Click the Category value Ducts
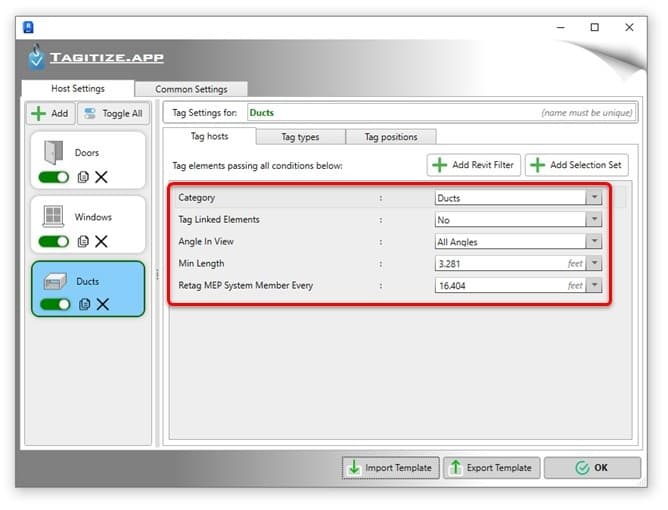 (449, 198)
